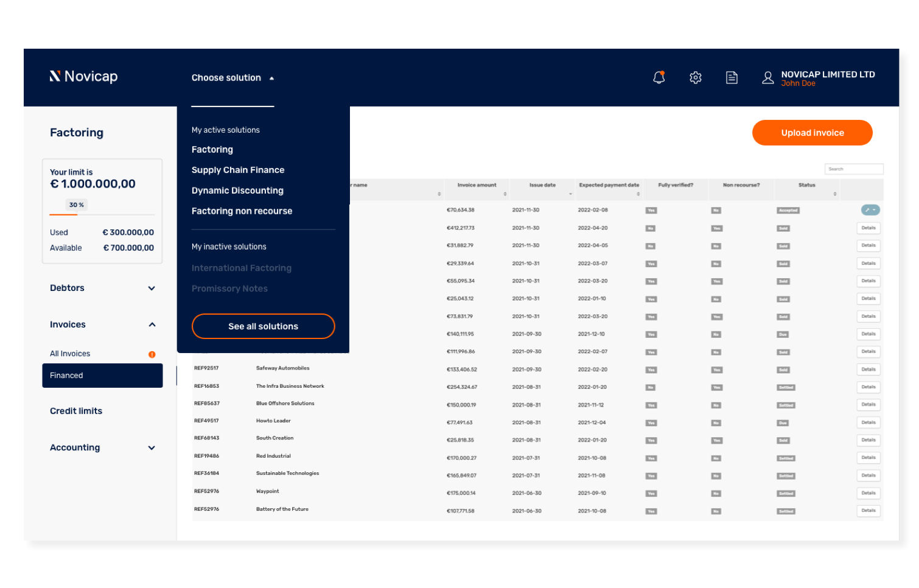Click debtor name Blue Offshore Solutions

coord(285,404)
